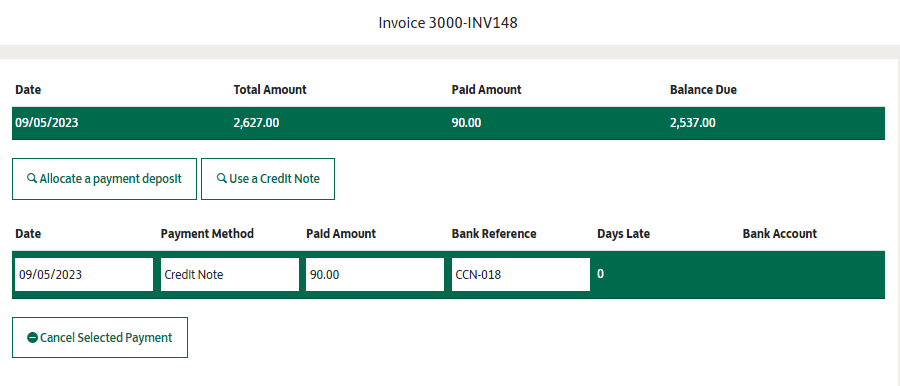Click the bank reference field CCN-018
This screenshot has height=386, width=900.
pyautogui.click(x=521, y=275)
